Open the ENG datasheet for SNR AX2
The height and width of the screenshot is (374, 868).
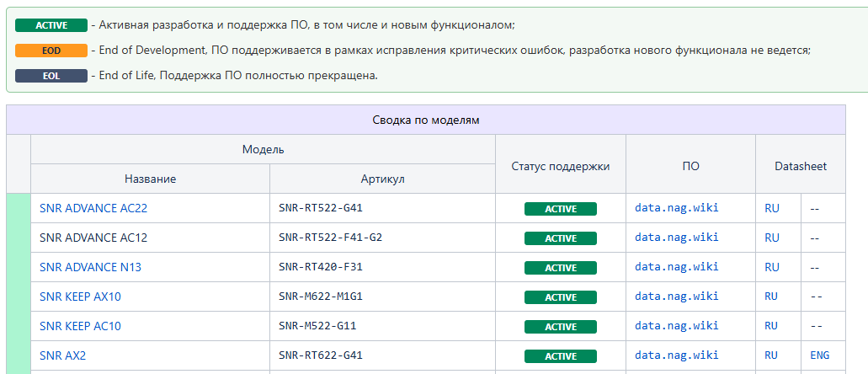tap(819, 355)
